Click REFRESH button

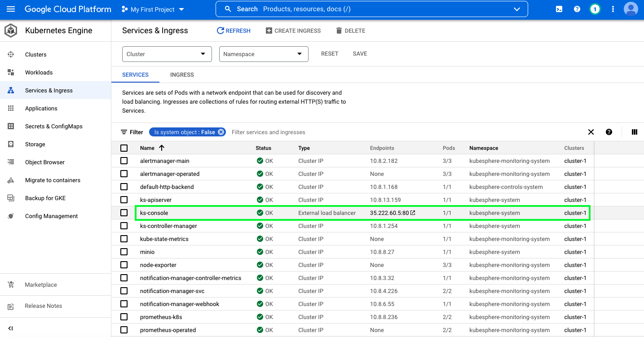234,31
